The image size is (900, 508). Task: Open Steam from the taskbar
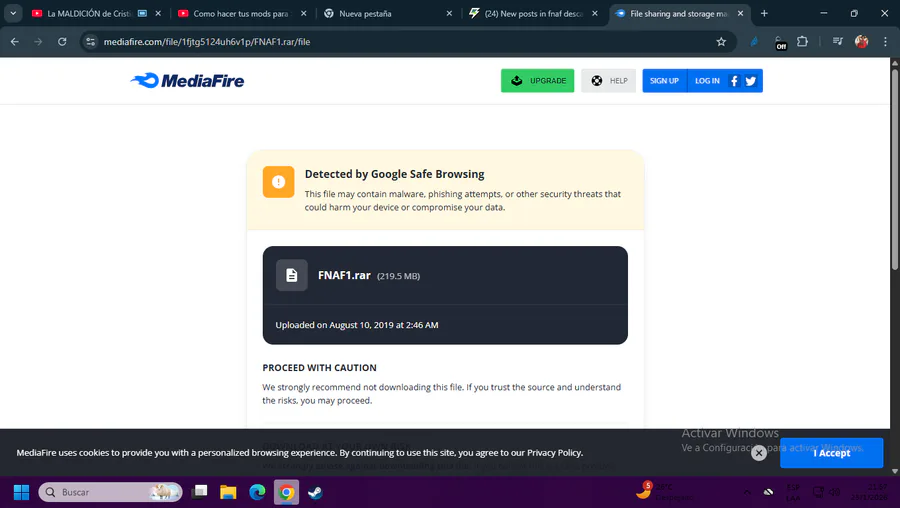[315, 492]
